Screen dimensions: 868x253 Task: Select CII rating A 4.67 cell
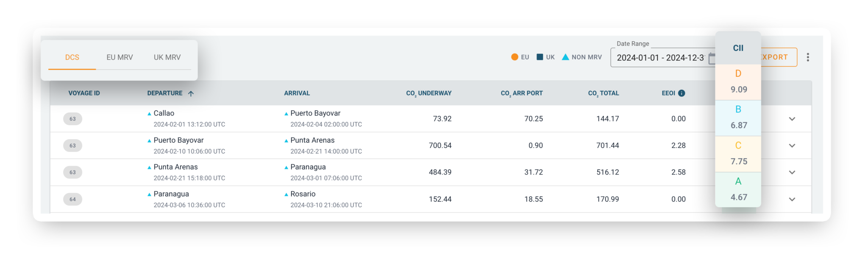[738, 189]
